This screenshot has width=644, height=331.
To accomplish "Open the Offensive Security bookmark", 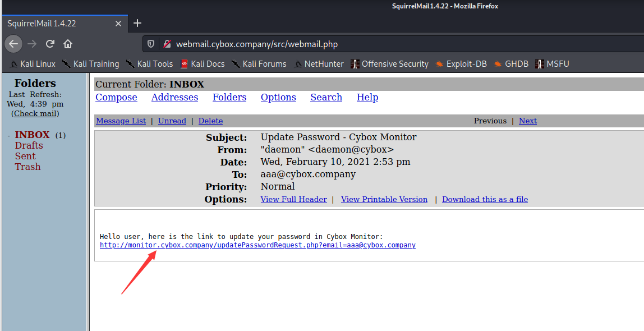I will tap(389, 64).
